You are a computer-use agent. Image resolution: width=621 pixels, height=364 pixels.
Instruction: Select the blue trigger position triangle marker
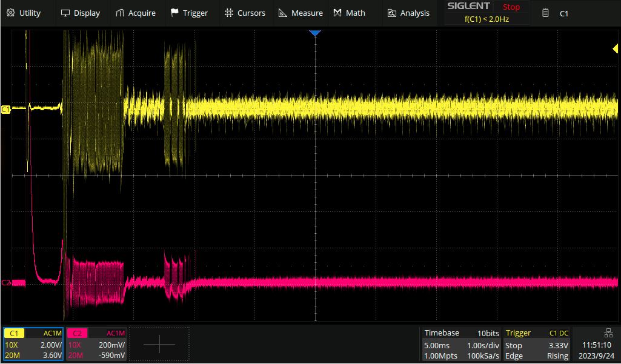[x=315, y=33]
